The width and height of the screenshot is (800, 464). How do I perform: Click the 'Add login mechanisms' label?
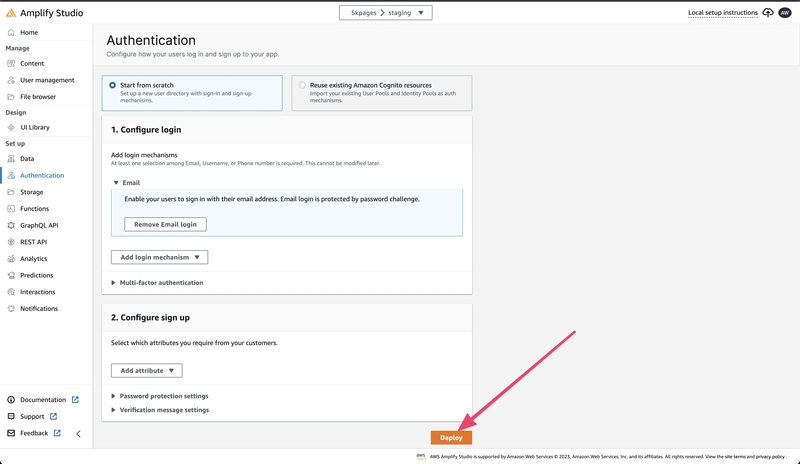pyautogui.click(x=144, y=155)
